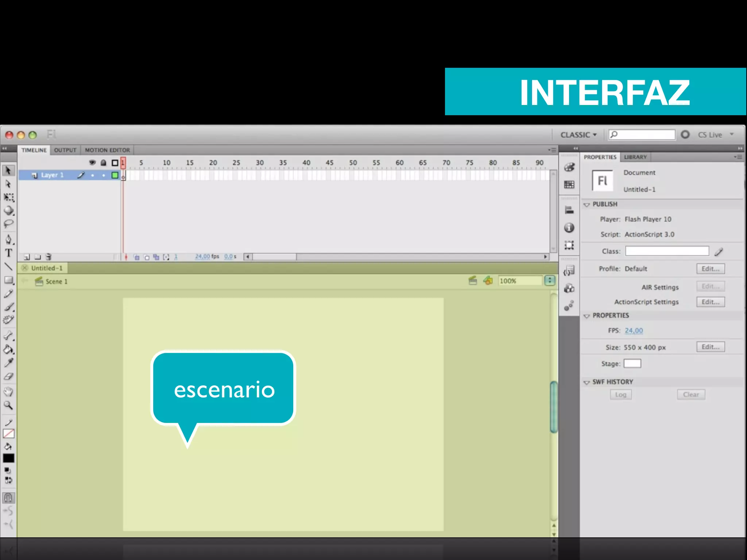Screen dimensions: 747x560
Task: Click the new layer icon below timeline
Action: coord(27,257)
